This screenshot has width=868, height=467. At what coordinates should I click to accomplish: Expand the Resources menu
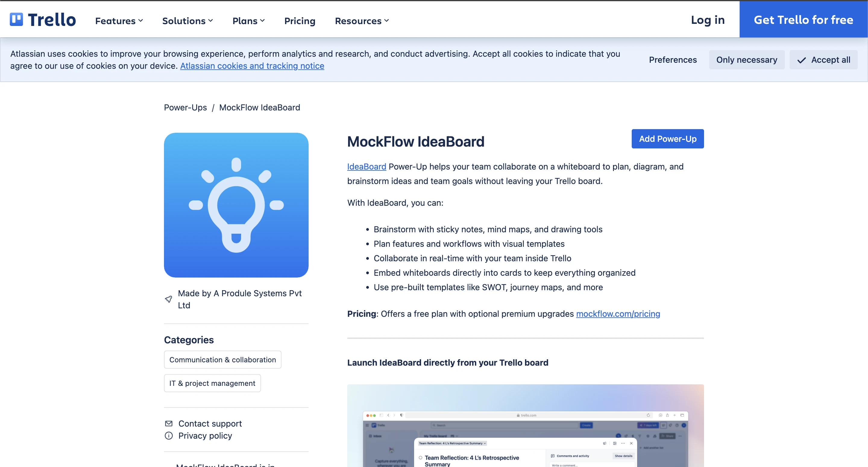362,21
